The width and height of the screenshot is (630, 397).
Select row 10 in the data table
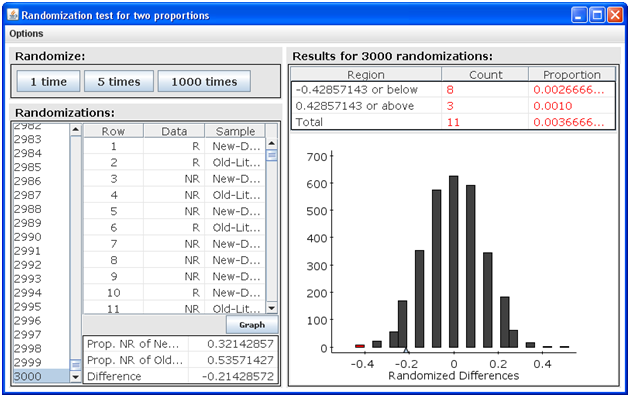coord(174,293)
